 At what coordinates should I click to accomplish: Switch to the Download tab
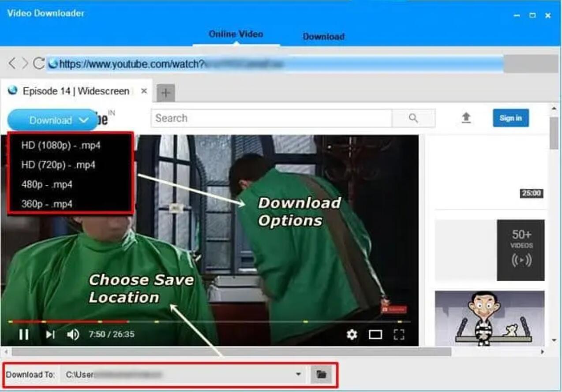[x=323, y=37]
